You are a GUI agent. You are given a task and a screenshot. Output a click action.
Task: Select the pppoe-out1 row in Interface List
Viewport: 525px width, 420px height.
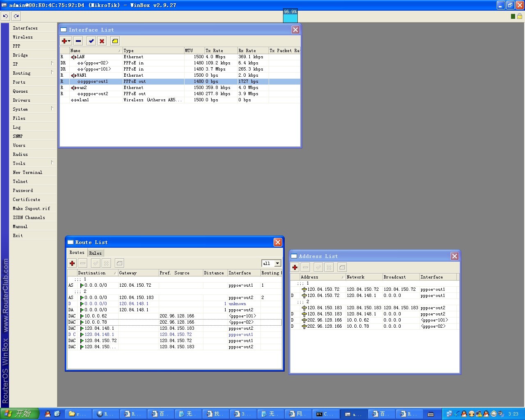pos(180,81)
